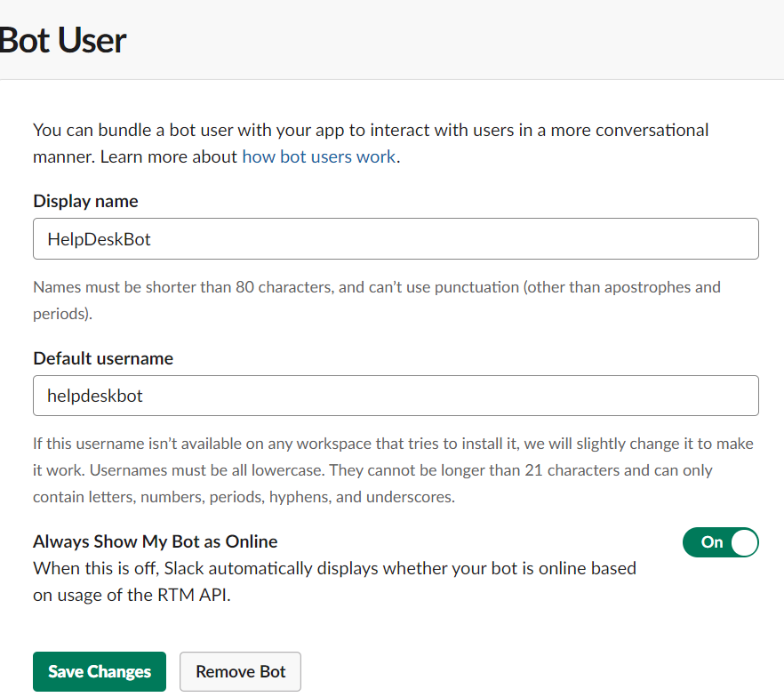Click the 'Default username' field label
The image size is (784, 697).
pyautogui.click(x=103, y=358)
